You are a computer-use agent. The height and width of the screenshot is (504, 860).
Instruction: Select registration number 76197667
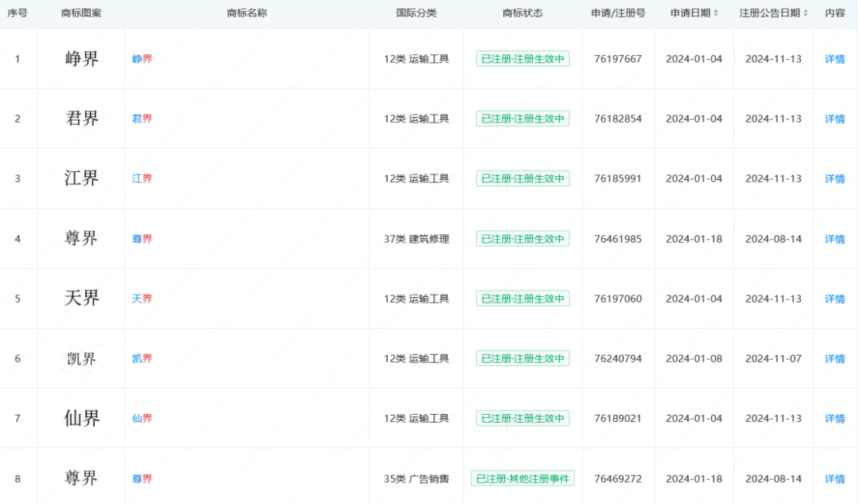pos(618,59)
